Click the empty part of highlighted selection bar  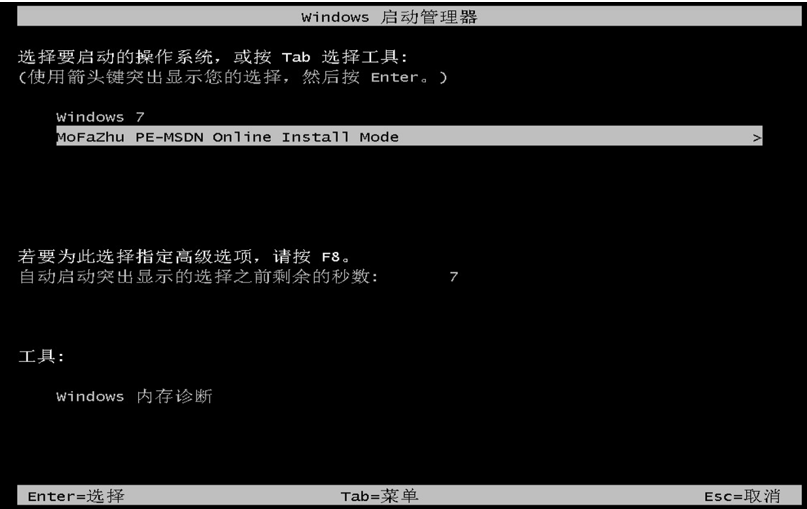pos(574,136)
